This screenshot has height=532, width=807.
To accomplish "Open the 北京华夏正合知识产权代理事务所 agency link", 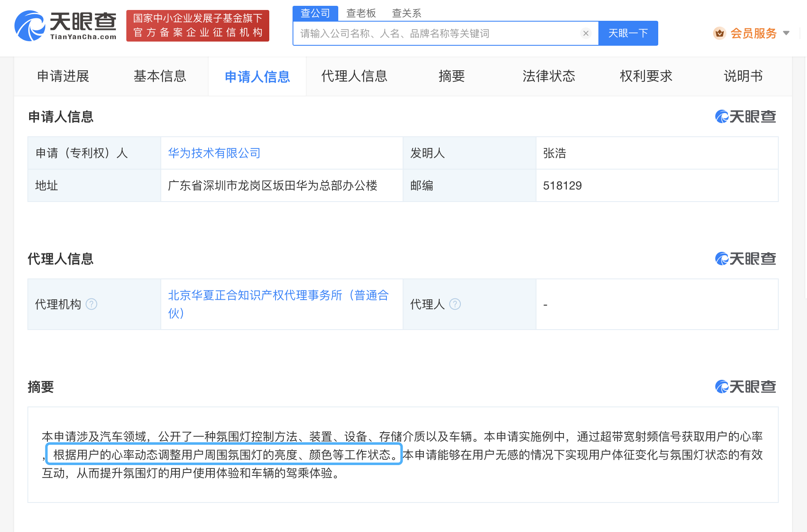I will pos(278,296).
